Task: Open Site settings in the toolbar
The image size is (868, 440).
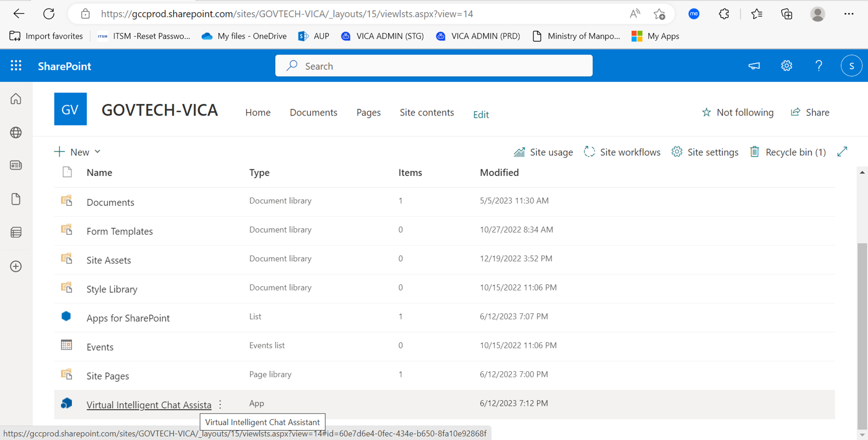Action: [x=705, y=152]
